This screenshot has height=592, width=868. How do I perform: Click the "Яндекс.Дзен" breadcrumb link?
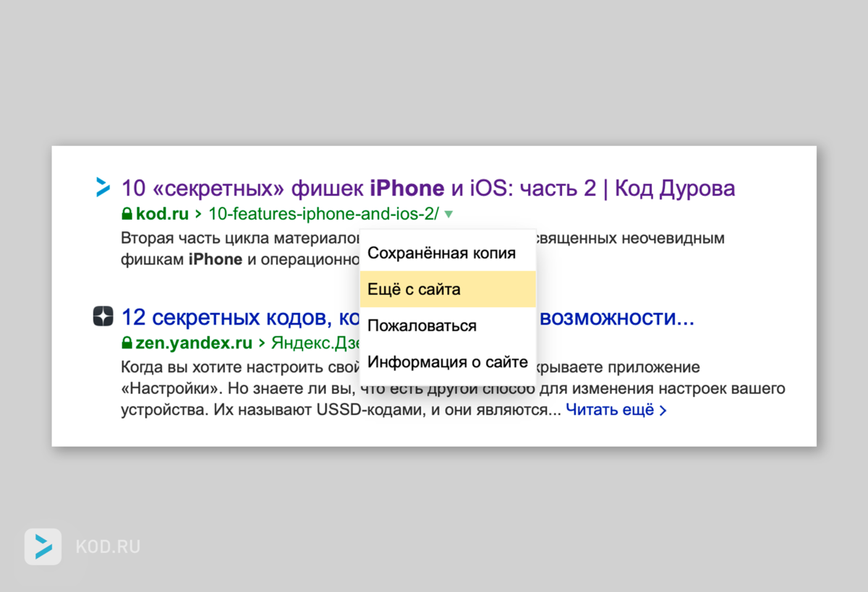pyautogui.click(x=315, y=343)
